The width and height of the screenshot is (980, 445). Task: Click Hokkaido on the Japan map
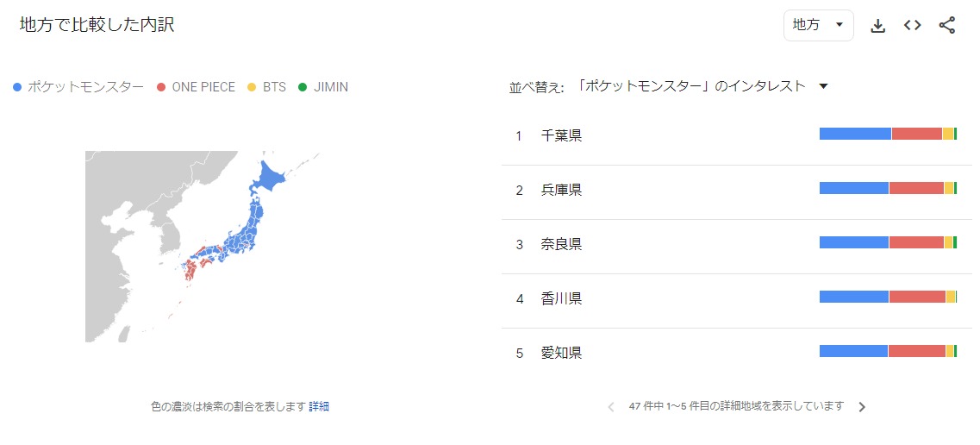click(x=268, y=180)
